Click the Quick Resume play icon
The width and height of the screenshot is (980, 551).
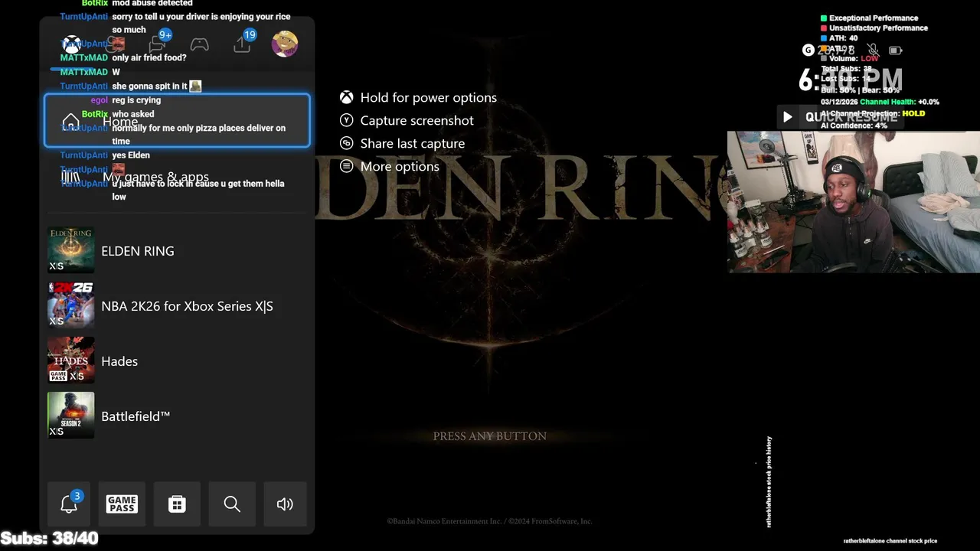787,117
